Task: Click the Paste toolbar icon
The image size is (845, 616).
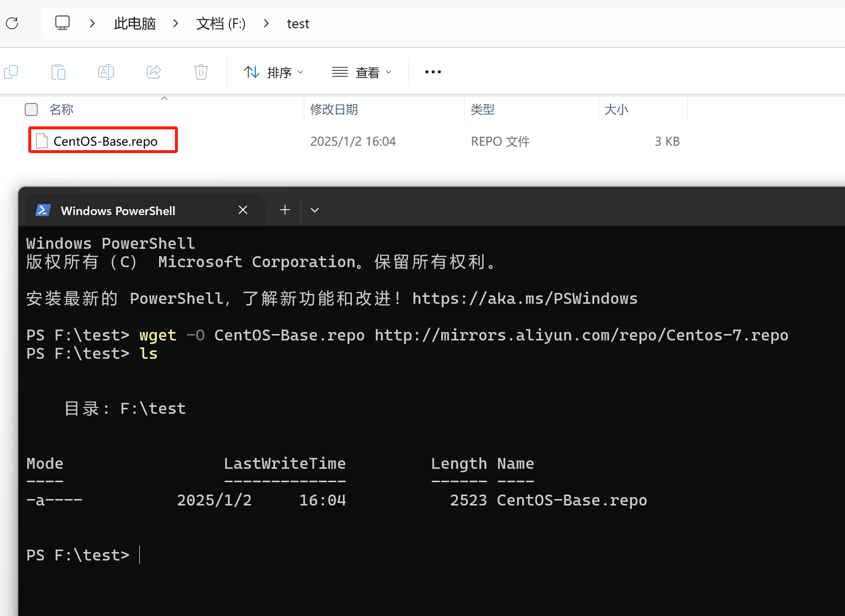Action: pyautogui.click(x=58, y=72)
